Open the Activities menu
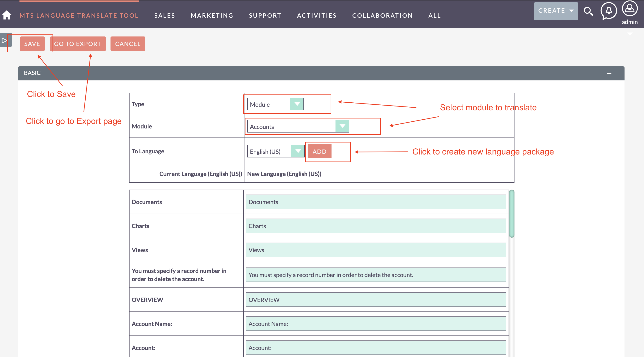 click(x=317, y=15)
